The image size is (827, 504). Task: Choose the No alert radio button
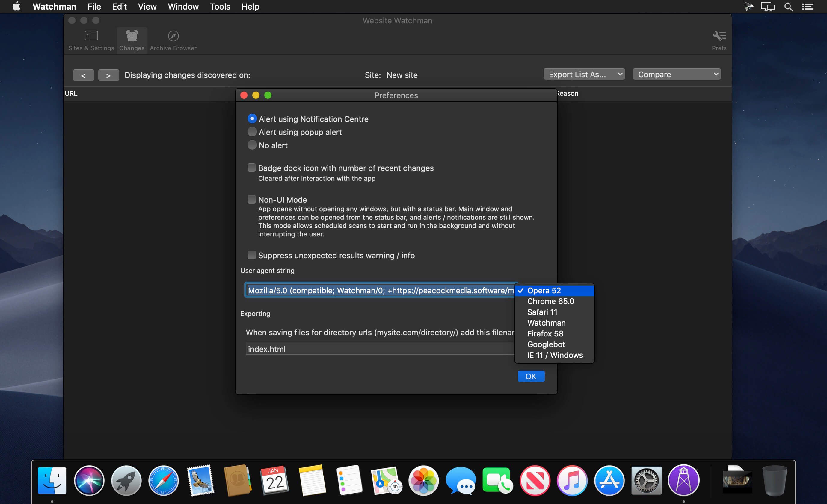coord(252,145)
